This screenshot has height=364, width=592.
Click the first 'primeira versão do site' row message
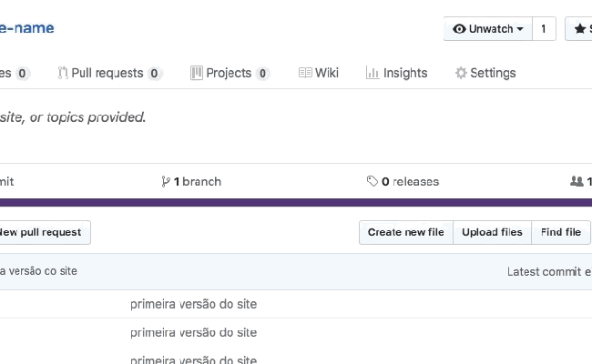click(193, 304)
